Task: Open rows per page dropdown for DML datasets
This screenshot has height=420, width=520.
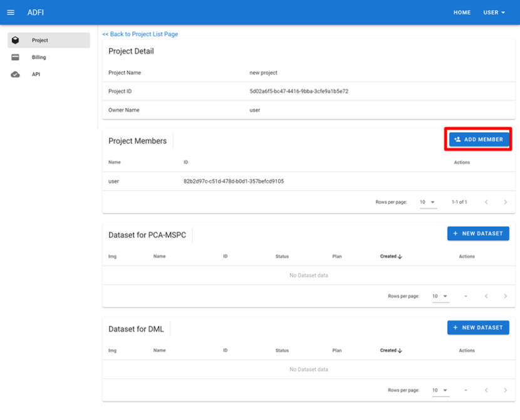Action: pos(440,391)
